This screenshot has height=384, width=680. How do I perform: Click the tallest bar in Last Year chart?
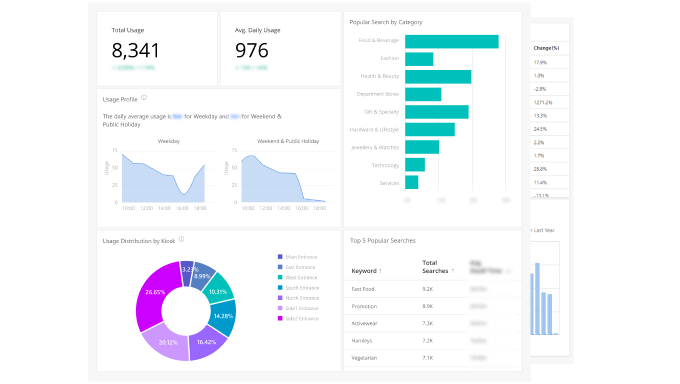click(537, 299)
